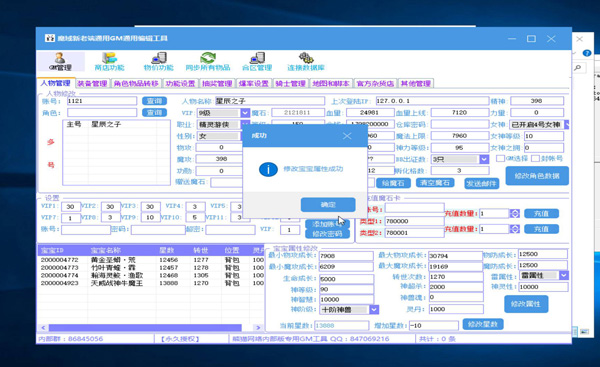Switch to the 抽奖管理 tab
Image resolution: width=600 pixels, height=367 pixels.
(217, 83)
